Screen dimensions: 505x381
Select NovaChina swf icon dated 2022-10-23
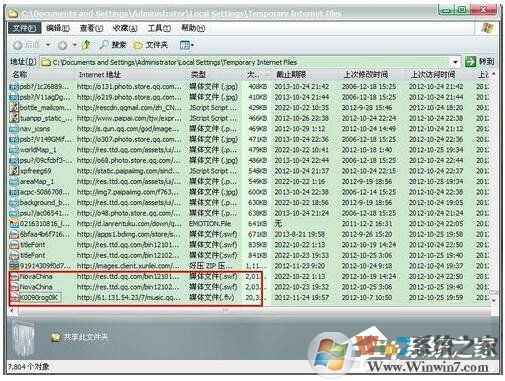click(x=14, y=287)
